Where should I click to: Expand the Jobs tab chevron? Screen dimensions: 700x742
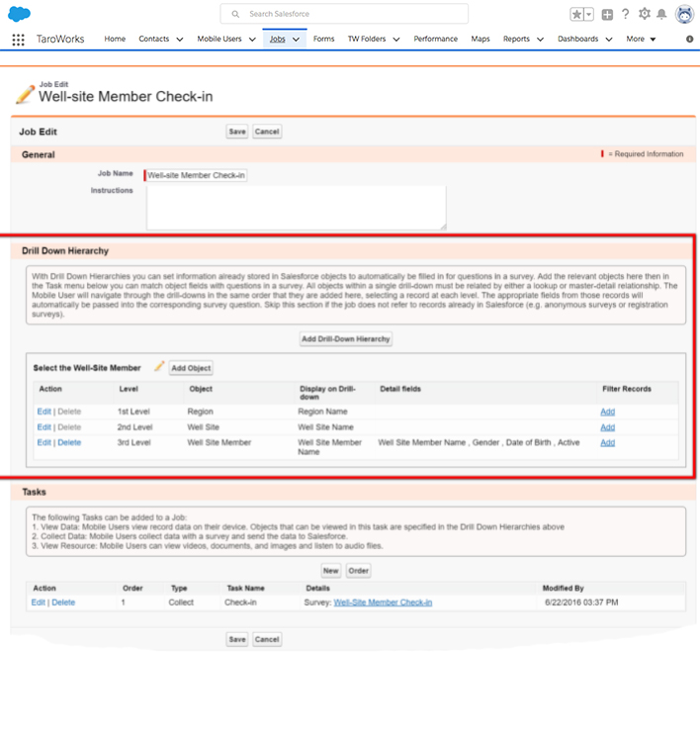(x=296, y=40)
